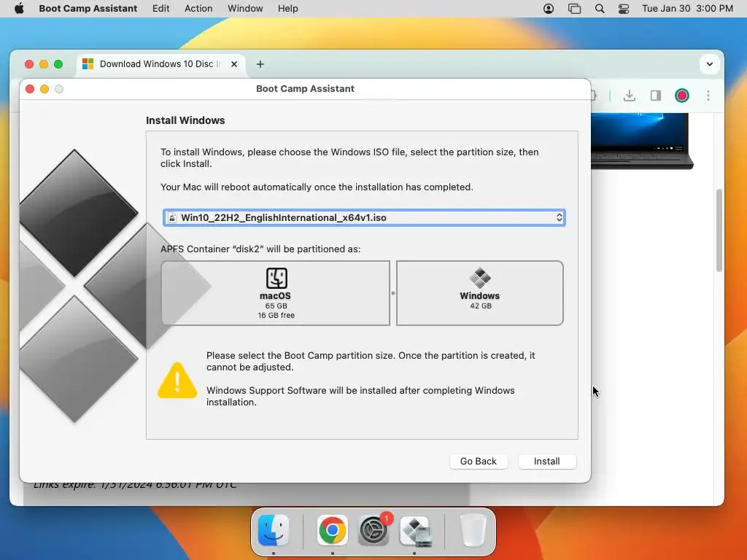
Task: Open Spotlight search icon
Action: (x=600, y=9)
